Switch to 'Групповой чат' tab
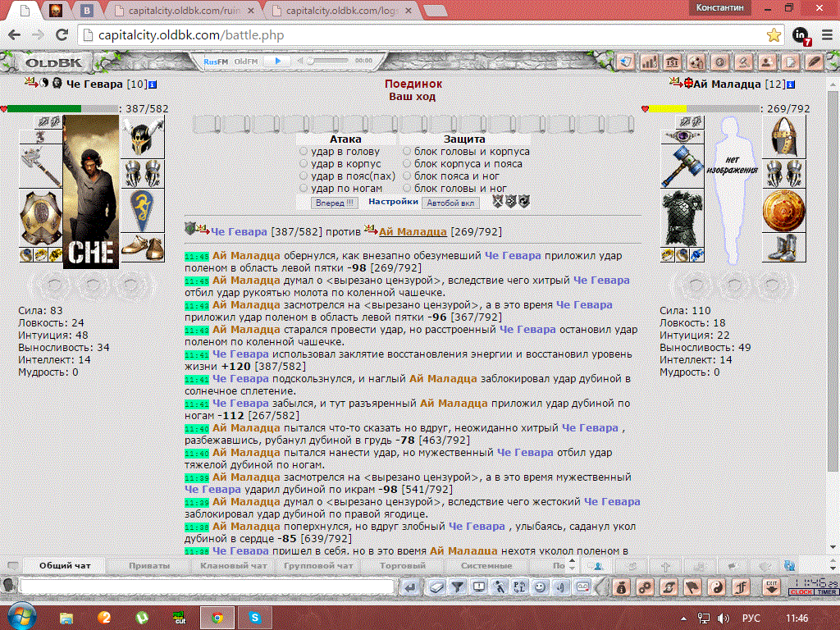 pyautogui.click(x=318, y=566)
